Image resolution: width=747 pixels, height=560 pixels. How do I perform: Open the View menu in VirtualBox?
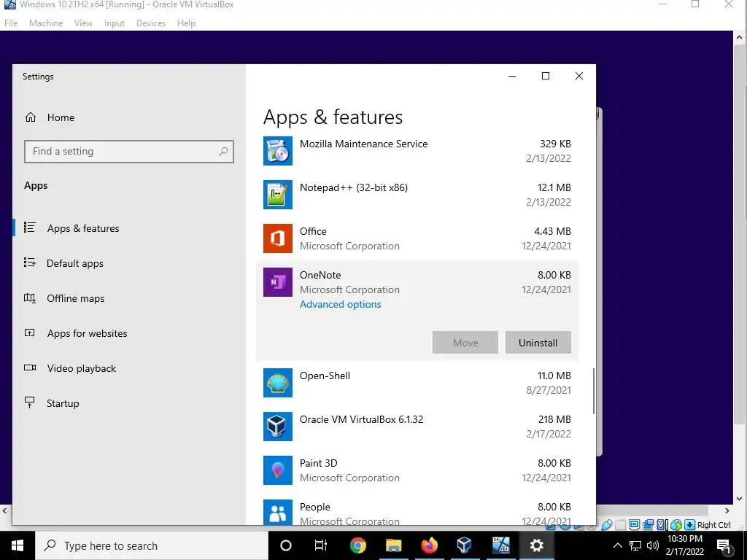coord(83,23)
